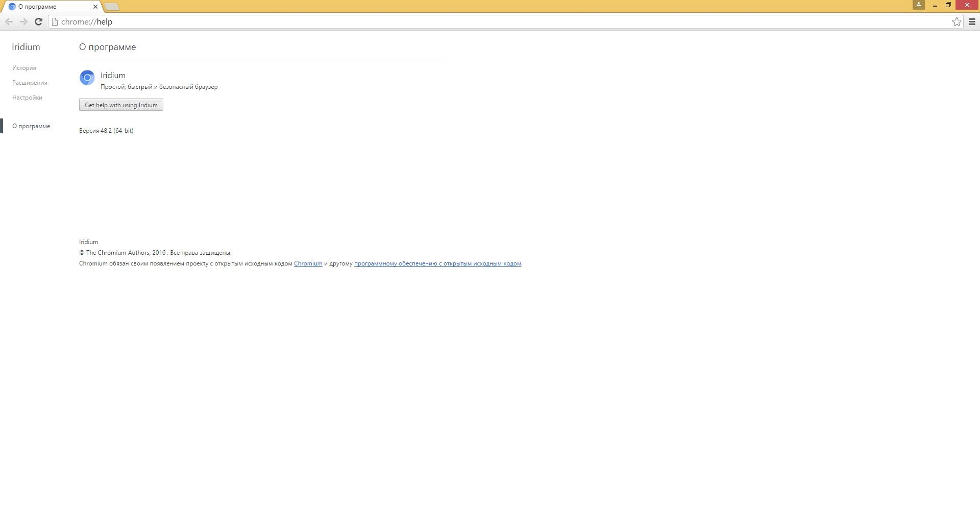This screenshot has height=531, width=980.
Task: Click the page icon in address bar
Action: tap(55, 21)
